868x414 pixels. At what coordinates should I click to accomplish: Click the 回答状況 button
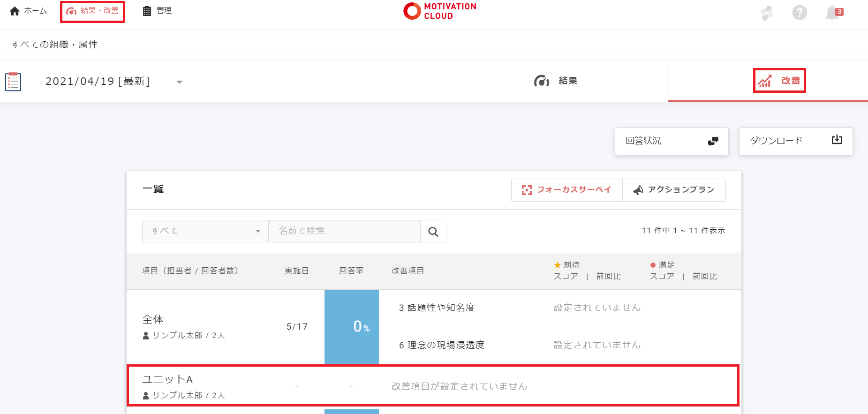point(671,141)
